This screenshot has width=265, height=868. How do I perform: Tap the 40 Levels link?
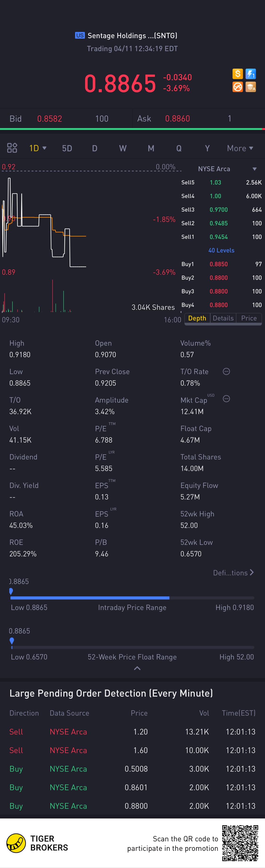pos(221,250)
